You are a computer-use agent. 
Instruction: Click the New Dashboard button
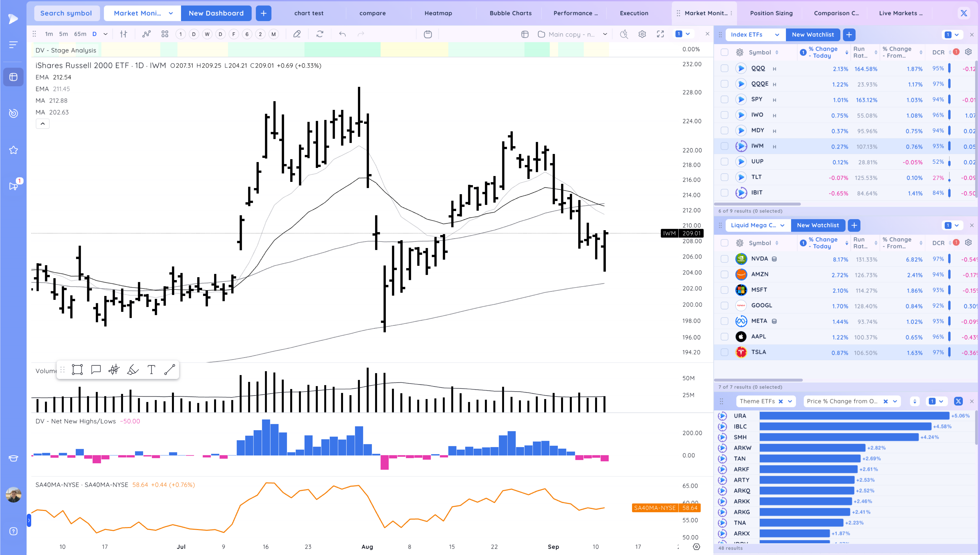[216, 13]
